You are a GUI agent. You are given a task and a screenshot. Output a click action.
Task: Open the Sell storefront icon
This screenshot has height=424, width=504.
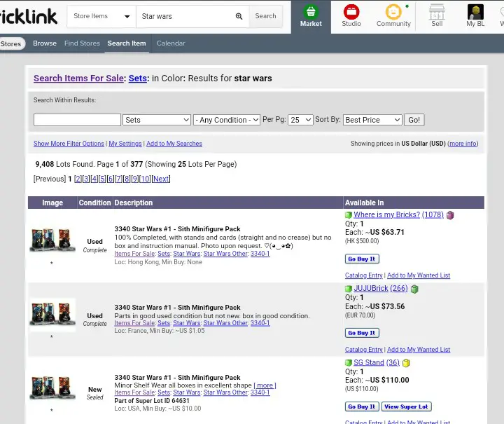(x=437, y=12)
